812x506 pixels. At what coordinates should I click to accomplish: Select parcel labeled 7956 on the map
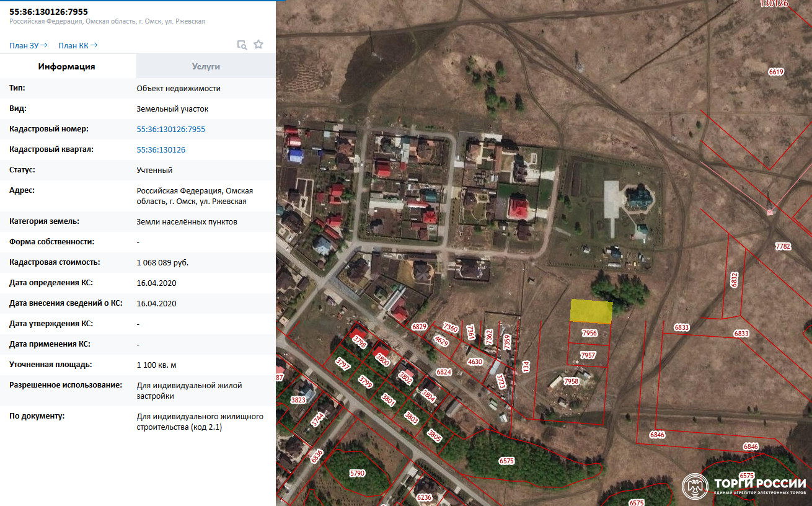click(589, 334)
